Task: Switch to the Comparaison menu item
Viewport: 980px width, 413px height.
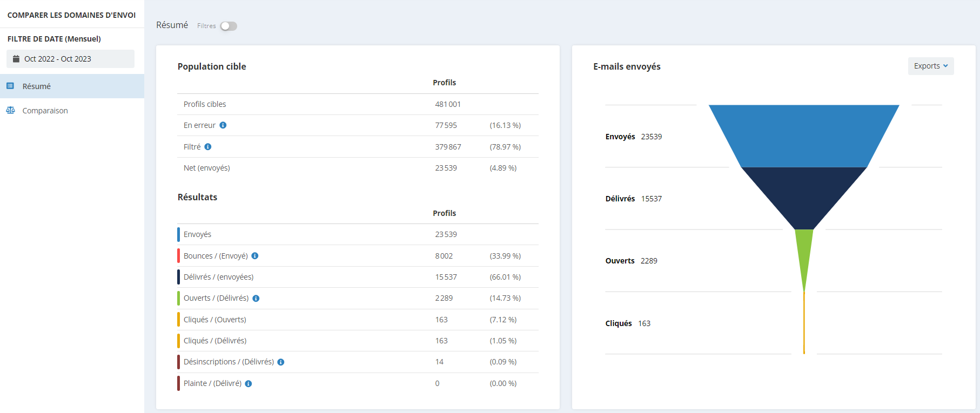Action: [72, 110]
